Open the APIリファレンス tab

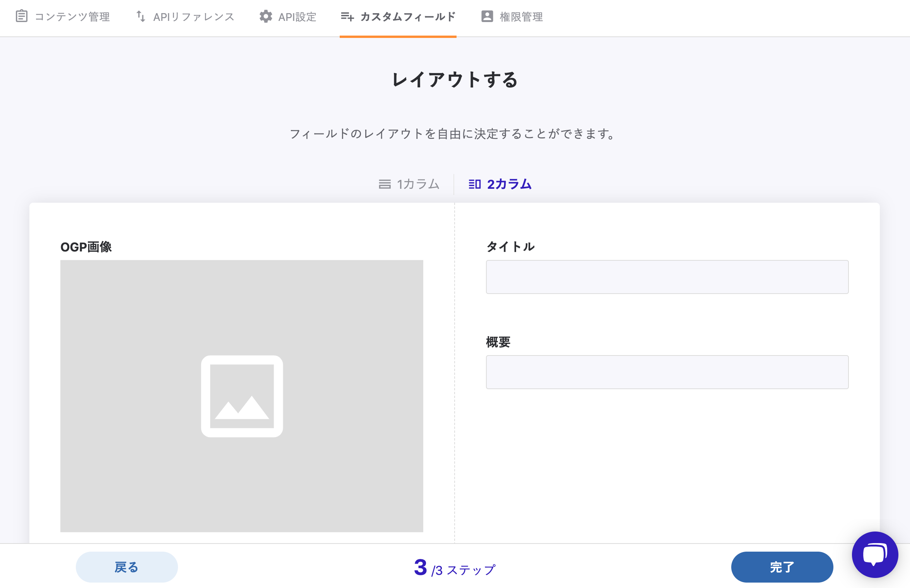(193, 17)
